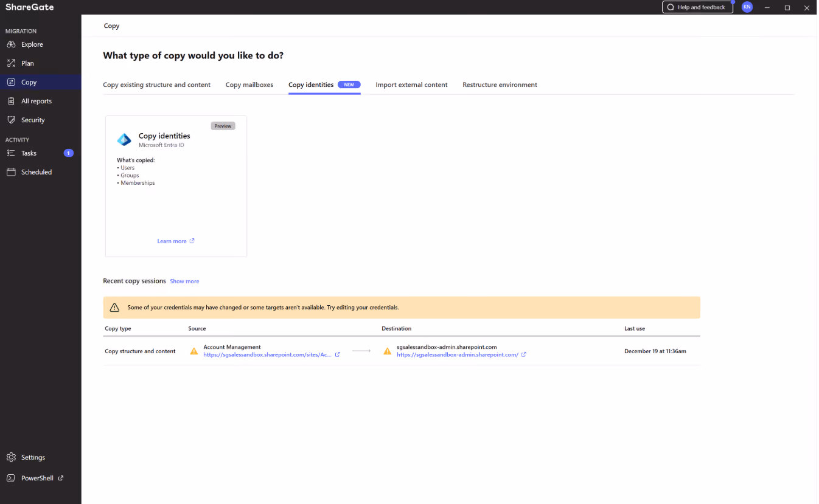Click the source warning triangle icon
The image size is (819, 504).
[194, 351]
